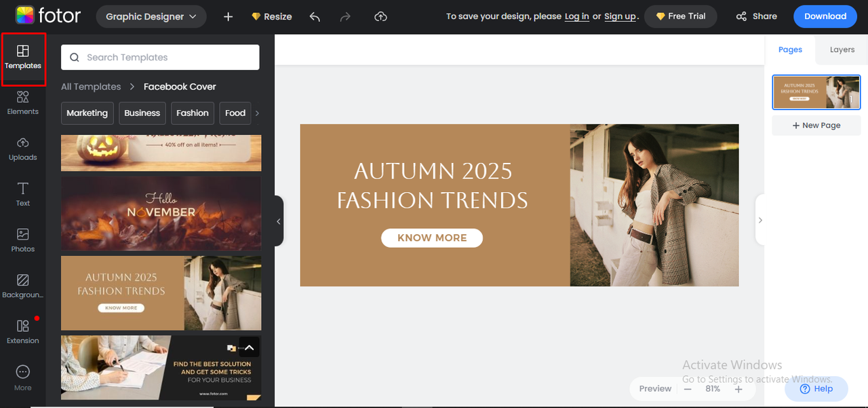Click the scroll-to-top arrow in templates list
Viewport: 868px width, 408px height.
coord(249,348)
